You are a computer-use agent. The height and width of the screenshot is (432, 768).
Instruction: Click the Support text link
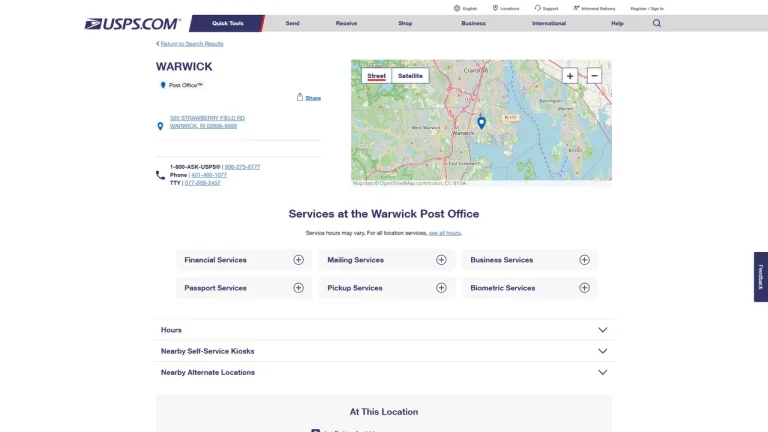click(x=551, y=8)
